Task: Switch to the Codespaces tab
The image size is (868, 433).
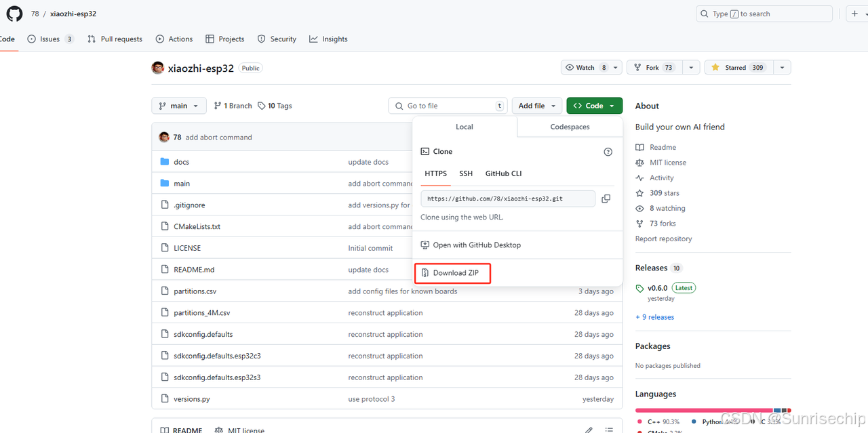Action: [x=570, y=127]
